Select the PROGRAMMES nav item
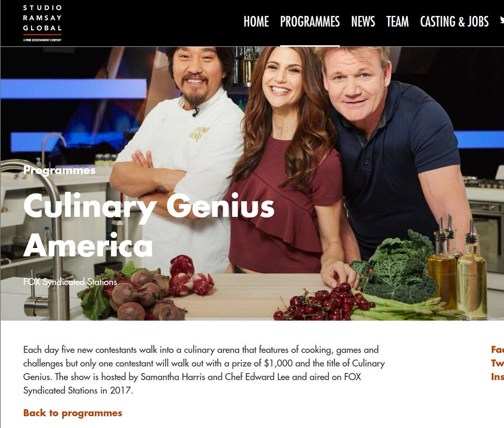This screenshot has height=428, width=504. (x=310, y=21)
